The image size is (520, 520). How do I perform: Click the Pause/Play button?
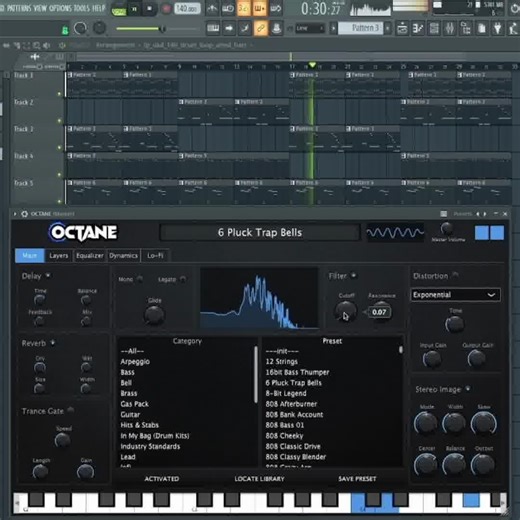[x=135, y=9]
